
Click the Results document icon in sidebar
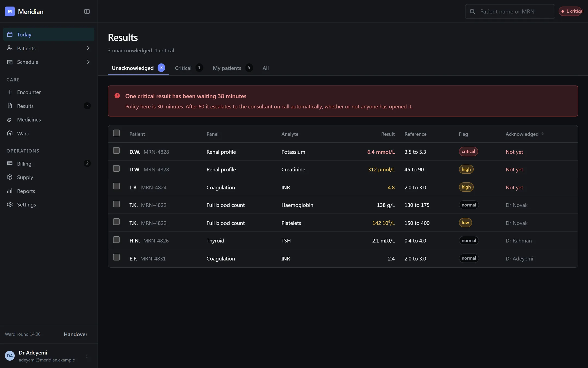tap(10, 106)
